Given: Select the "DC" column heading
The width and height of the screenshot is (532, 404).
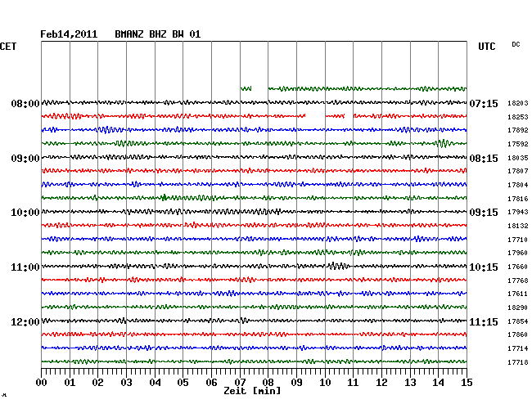Looking at the screenshot, I should [x=516, y=44].
